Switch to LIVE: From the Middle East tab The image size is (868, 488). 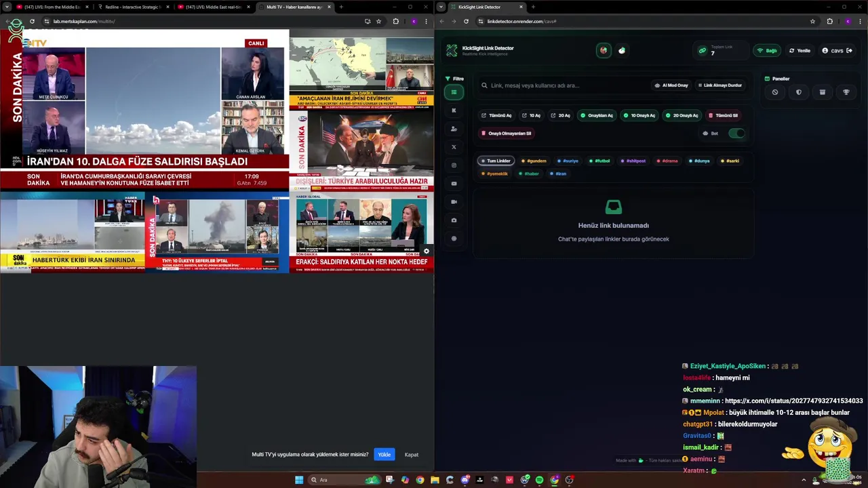tap(52, 7)
